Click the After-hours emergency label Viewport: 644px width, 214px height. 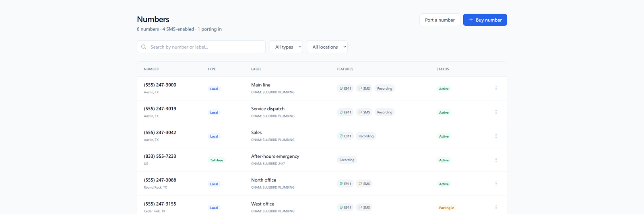[275, 156]
